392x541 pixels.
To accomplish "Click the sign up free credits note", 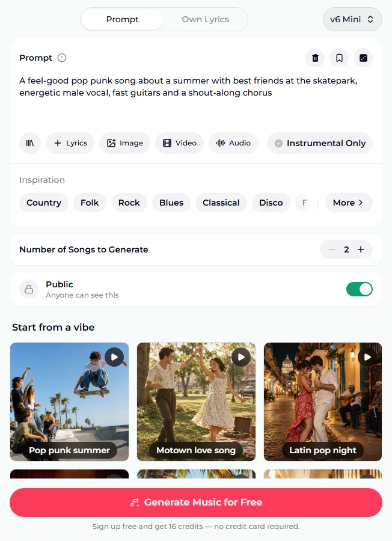I will coord(196,527).
